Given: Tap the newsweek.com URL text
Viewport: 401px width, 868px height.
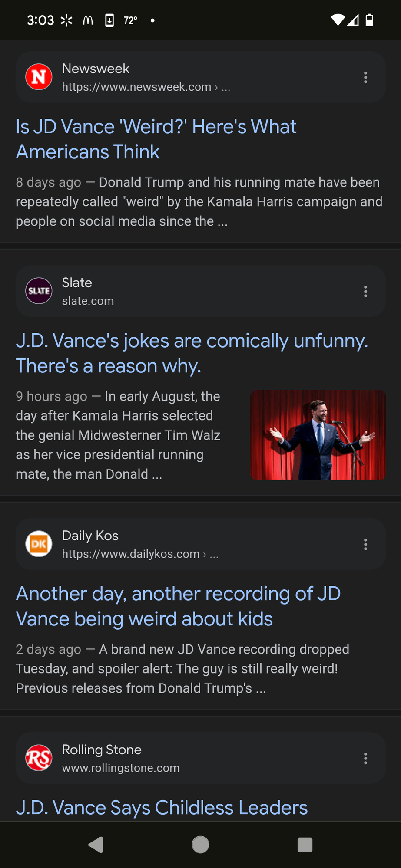Looking at the screenshot, I should 136,87.
